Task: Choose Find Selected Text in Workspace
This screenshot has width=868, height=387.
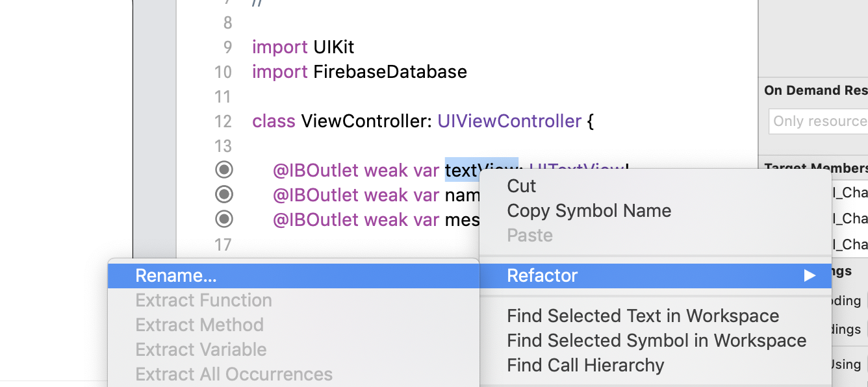Action: click(x=643, y=316)
